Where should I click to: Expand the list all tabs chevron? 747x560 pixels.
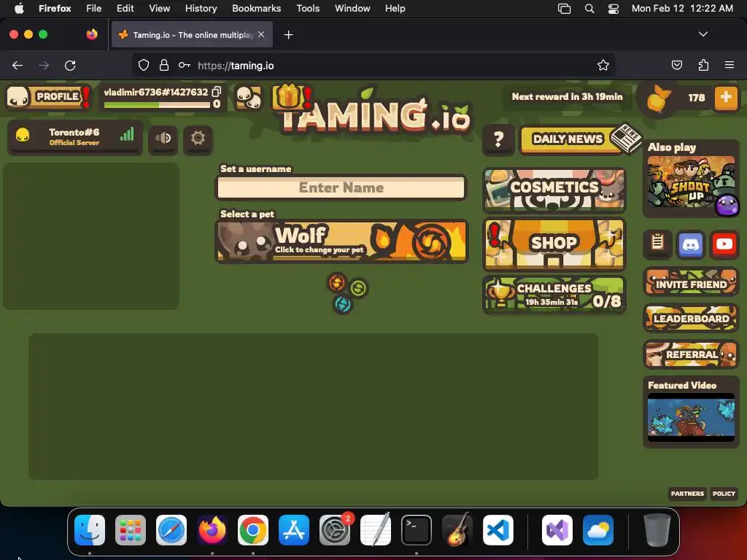[703, 34]
